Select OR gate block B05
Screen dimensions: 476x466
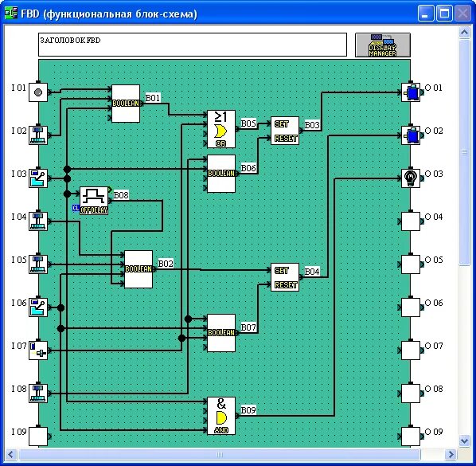pyautogui.click(x=221, y=129)
